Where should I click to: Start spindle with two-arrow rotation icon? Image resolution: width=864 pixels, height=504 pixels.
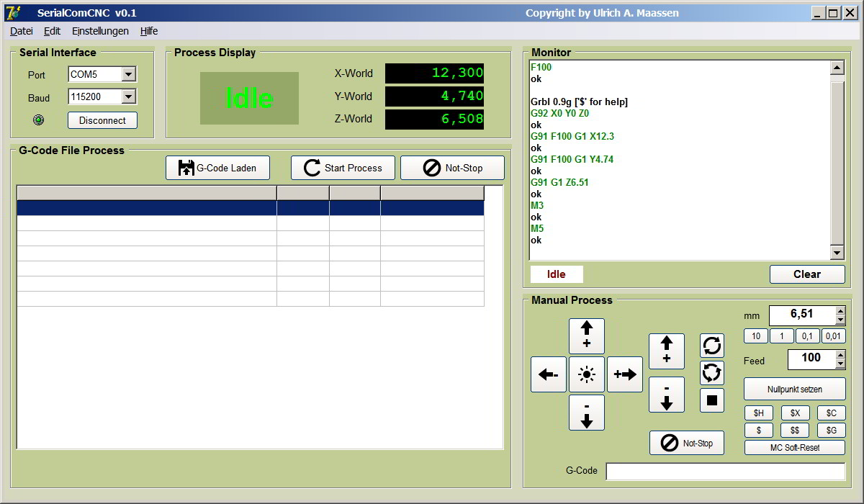click(712, 346)
